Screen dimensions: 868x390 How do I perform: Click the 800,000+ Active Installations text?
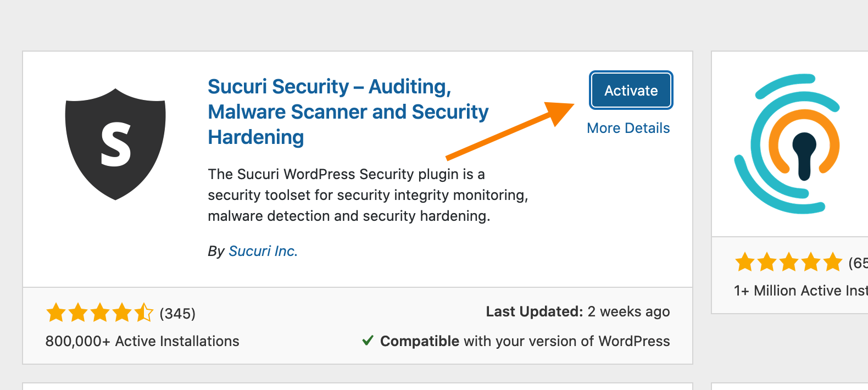[x=142, y=341]
